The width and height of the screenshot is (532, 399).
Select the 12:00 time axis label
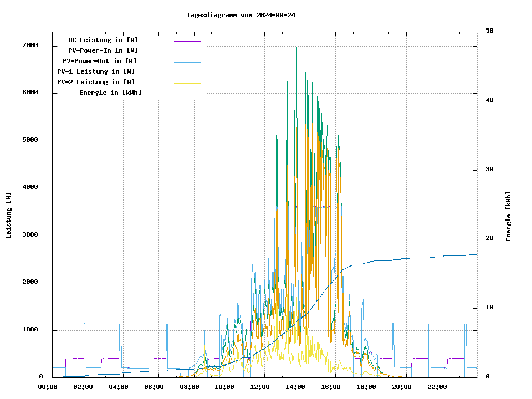(260, 387)
